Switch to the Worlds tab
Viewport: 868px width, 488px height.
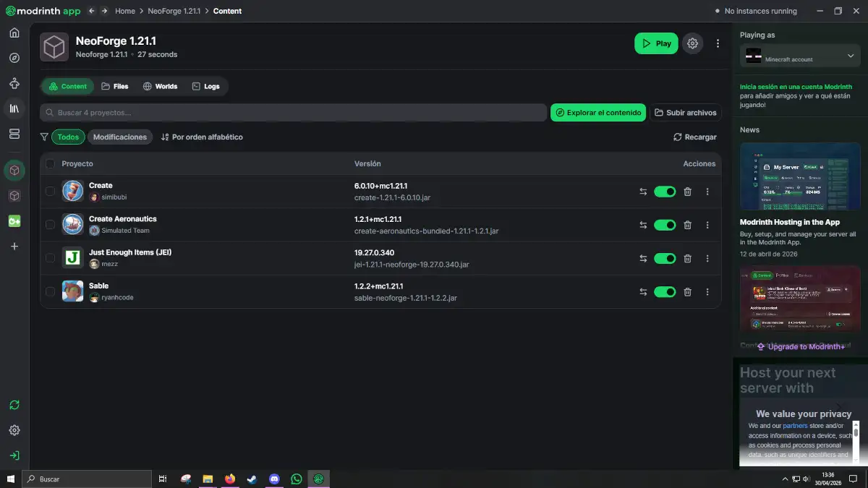[x=160, y=87]
